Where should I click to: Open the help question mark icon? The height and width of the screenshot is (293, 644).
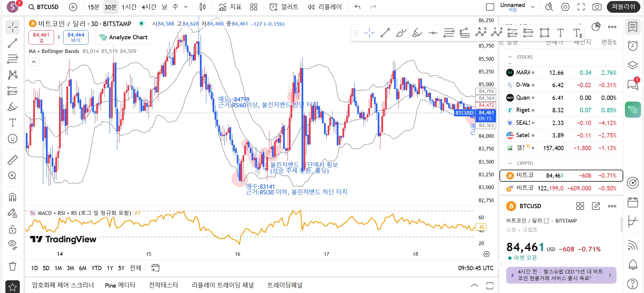coord(633,284)
